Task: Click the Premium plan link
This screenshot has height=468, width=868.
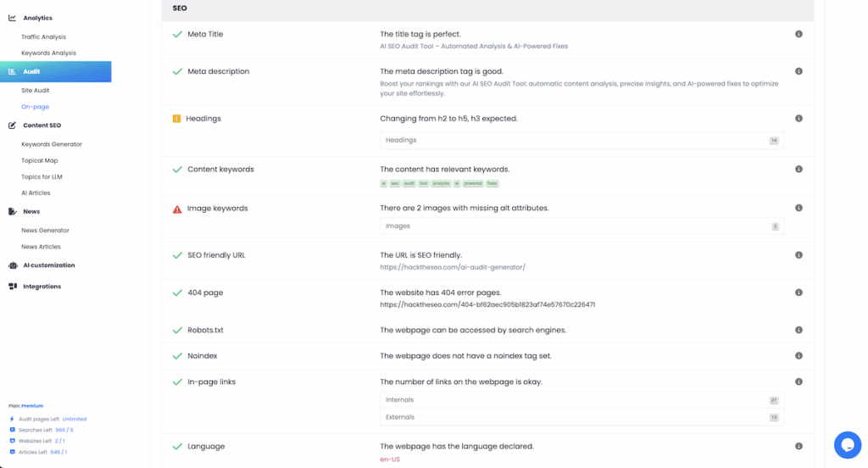Action: 32,406
